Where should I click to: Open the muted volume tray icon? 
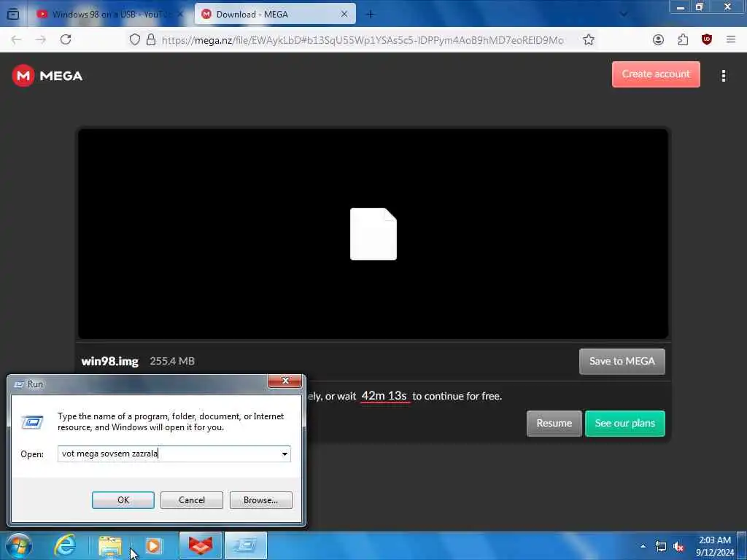click(678, 547)
